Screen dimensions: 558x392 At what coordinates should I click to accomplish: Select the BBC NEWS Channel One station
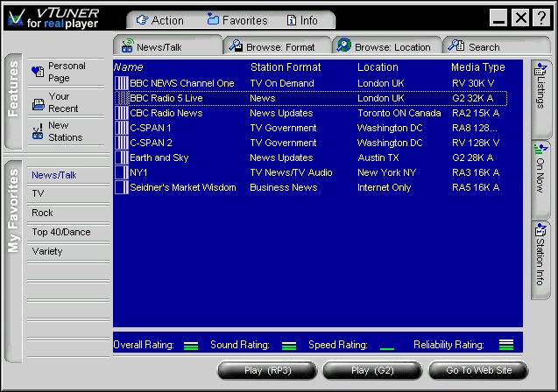pyautogui.click(x=311, y=83)
